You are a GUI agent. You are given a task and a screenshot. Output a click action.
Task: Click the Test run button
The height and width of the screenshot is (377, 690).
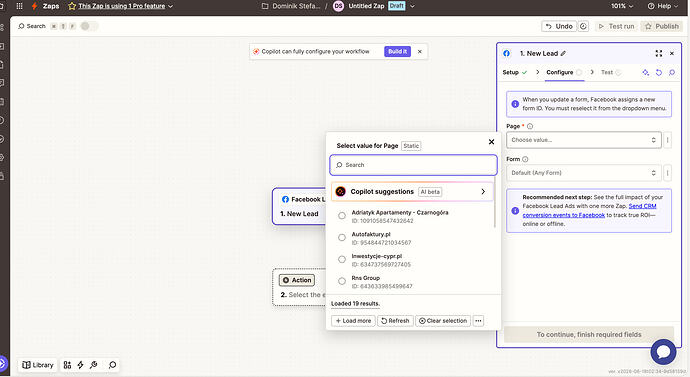click(x=616, y=26)
